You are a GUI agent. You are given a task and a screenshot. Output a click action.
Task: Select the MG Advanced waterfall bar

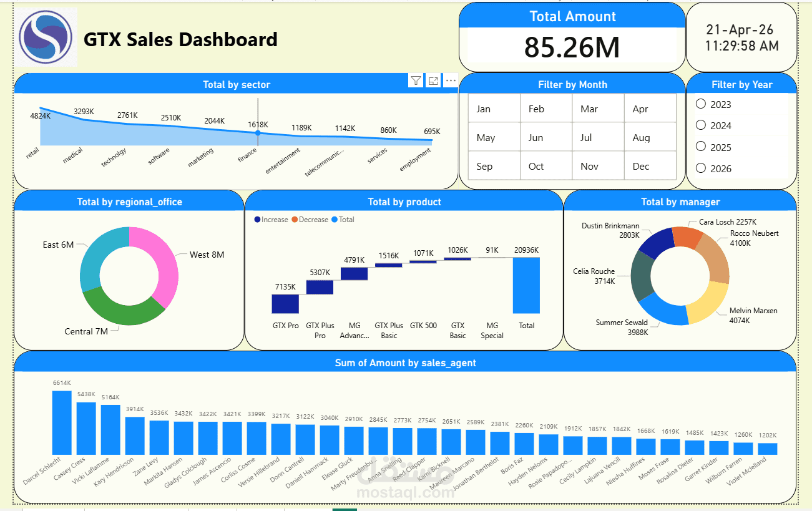coord(354,274)
